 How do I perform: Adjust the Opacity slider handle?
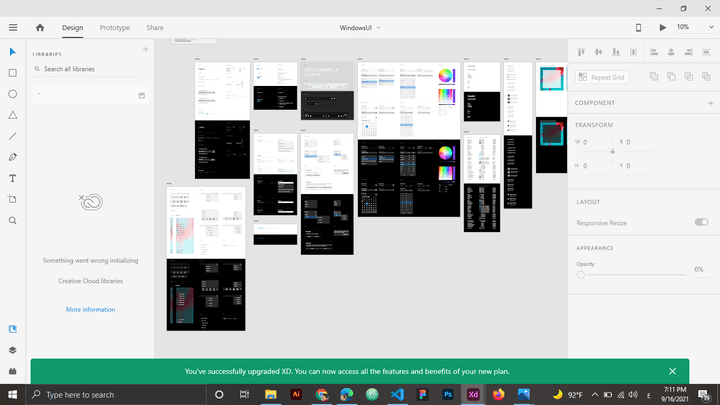point(581,275)
